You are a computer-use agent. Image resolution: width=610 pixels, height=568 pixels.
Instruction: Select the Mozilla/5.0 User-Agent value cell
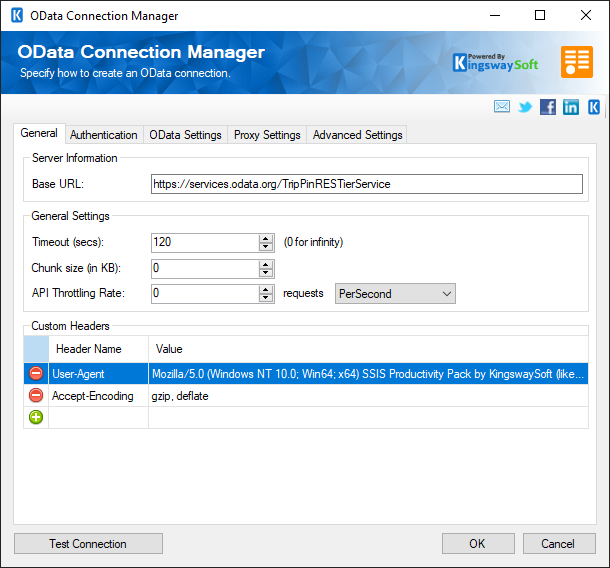click(368, 373)
